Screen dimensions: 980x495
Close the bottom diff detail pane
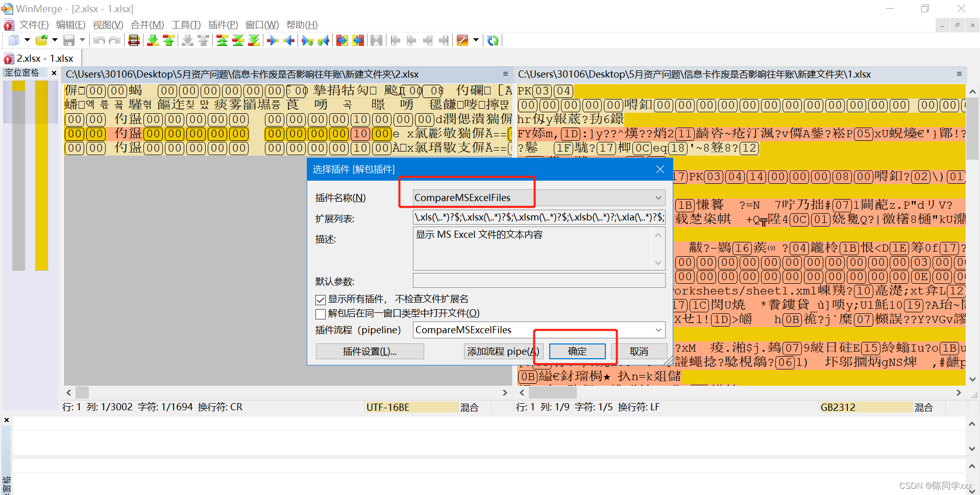7,420
